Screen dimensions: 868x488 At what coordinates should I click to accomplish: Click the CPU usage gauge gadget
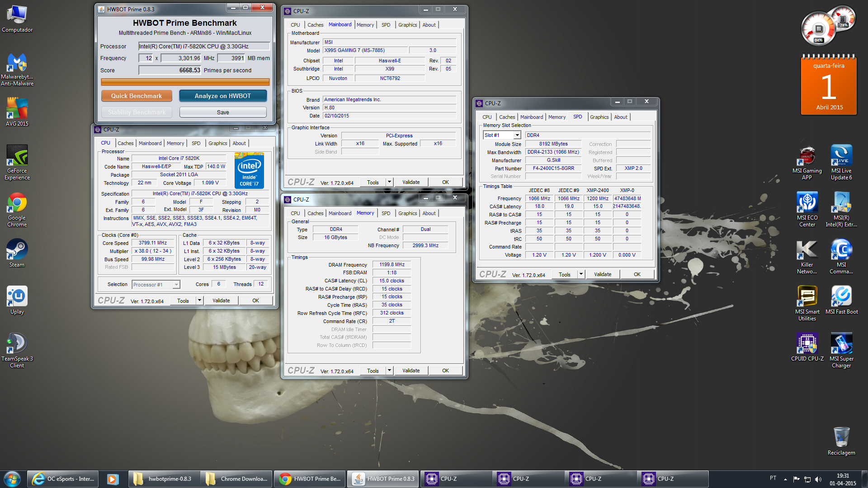click(x=818, y=29)
